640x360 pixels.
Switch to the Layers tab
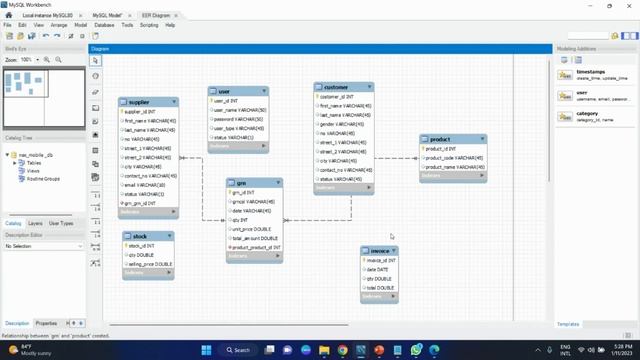35,223
